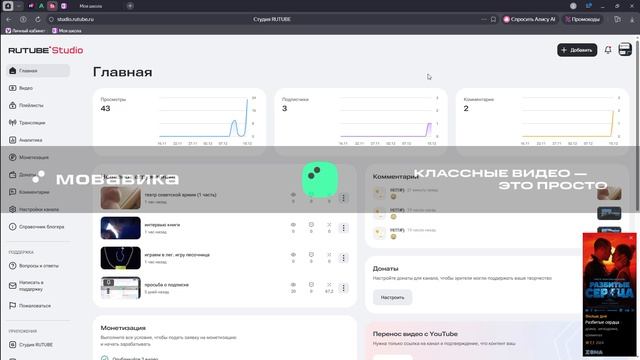Screen dimensions: 640x360
Task: Open the играем в лег. игру песочница title
Action: [x=177, y=255]
